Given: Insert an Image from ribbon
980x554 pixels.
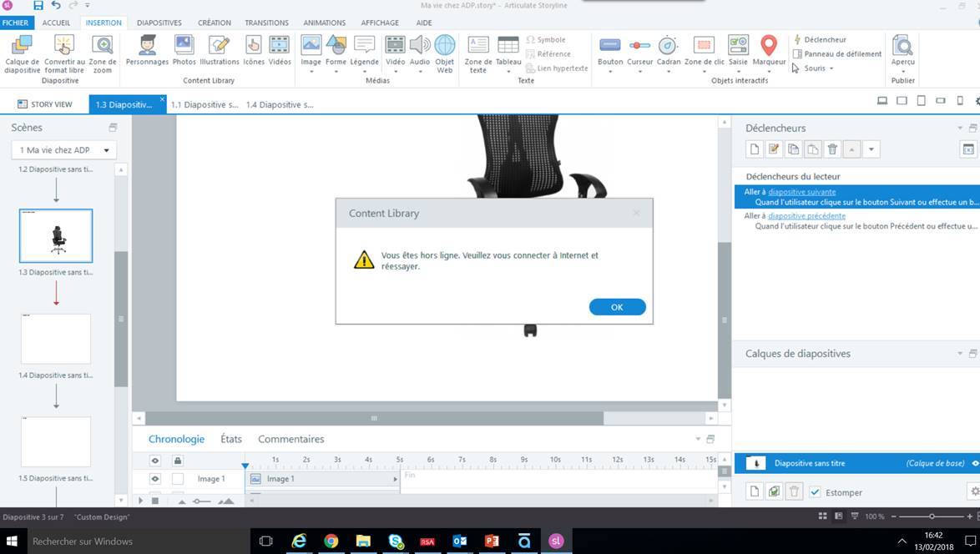Looking at the screenshot, I should [311, 48].
